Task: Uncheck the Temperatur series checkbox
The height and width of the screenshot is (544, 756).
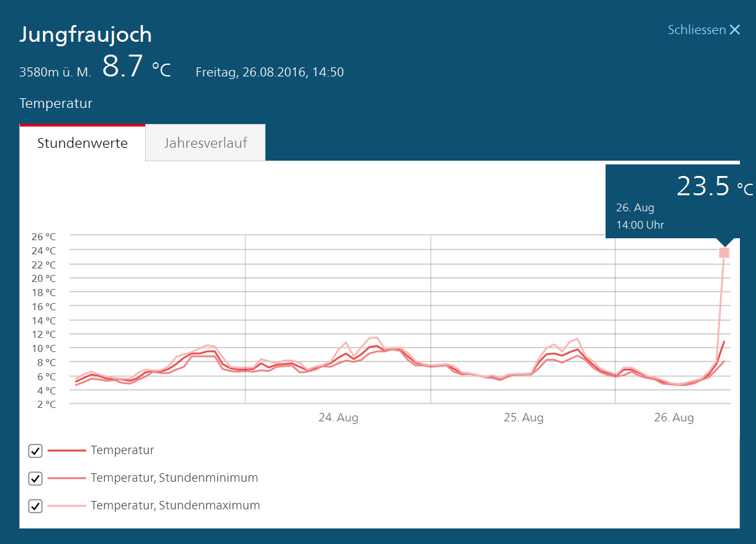Action: click(x=35, y=451)
